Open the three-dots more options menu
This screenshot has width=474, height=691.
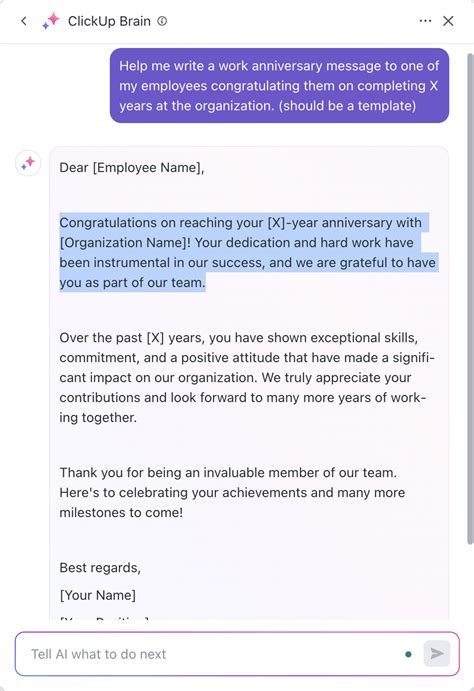(425, 21)
